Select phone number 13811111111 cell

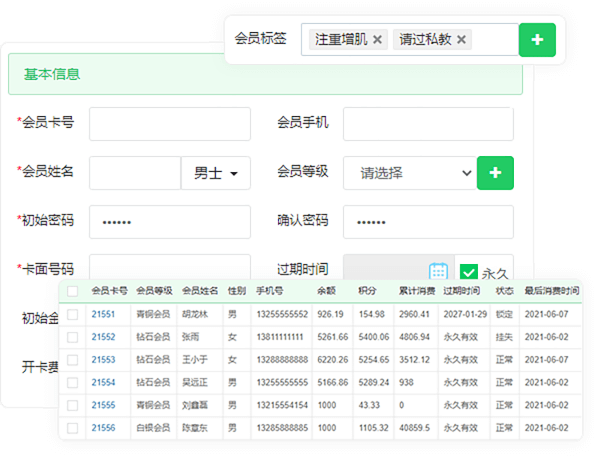click(280, 337)
